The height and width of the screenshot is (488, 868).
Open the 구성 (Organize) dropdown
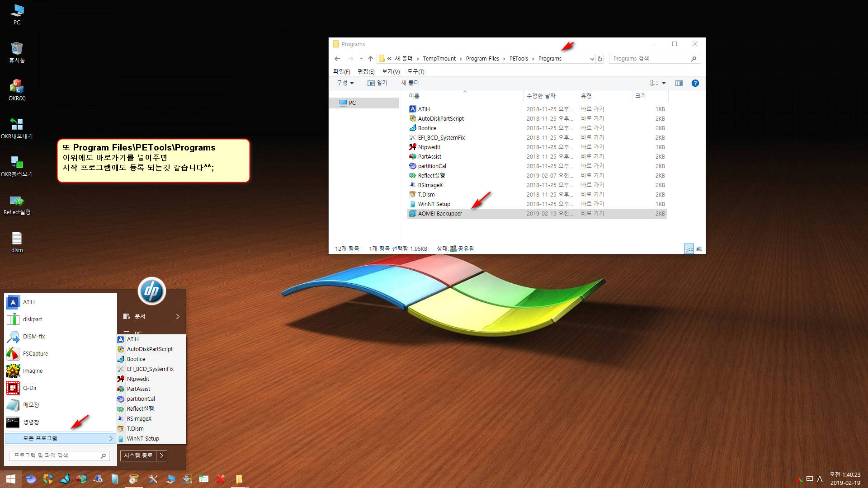(x=345, y=83)
